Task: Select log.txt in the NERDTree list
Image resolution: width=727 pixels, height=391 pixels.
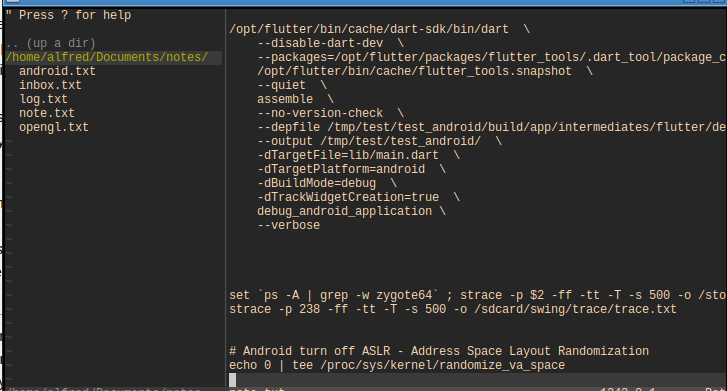Action: pos(43,99)
